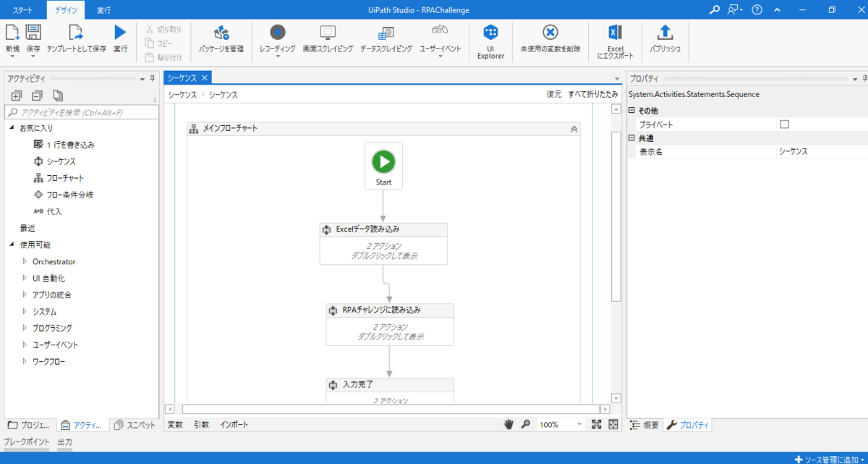Open the プロジェクト panel tab

pos(30,425)
